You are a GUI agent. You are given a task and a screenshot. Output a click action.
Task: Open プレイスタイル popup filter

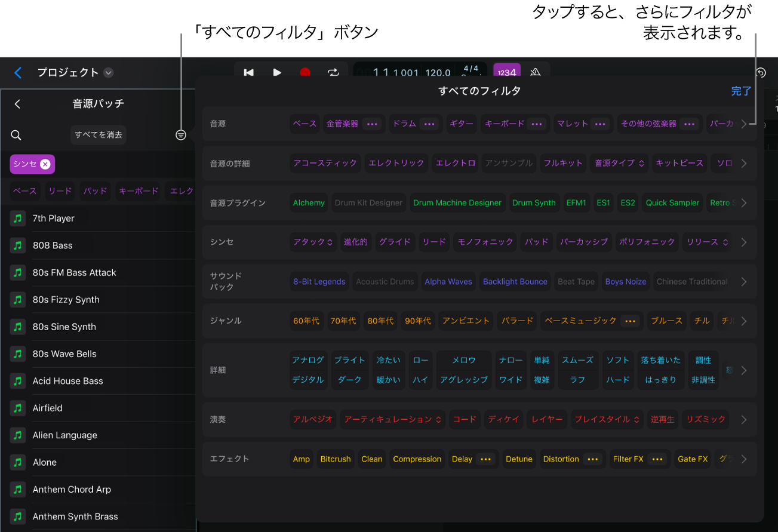pos(607,420)
